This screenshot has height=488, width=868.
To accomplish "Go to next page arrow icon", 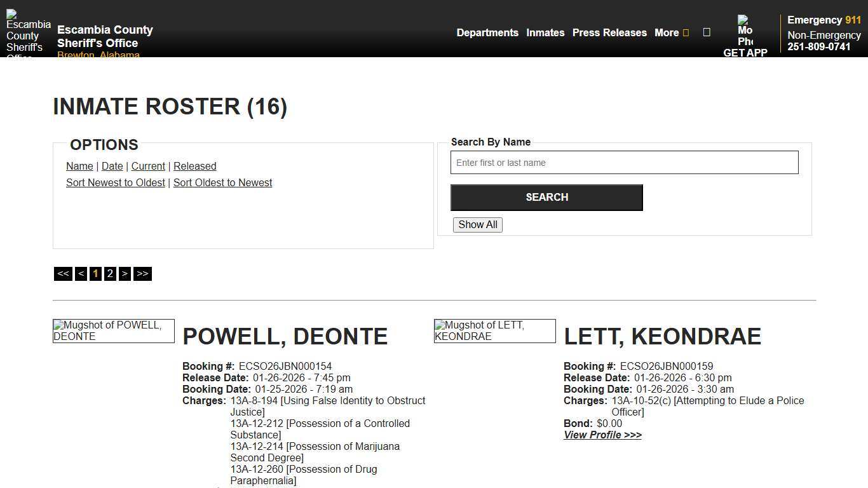I will (125, 273).
